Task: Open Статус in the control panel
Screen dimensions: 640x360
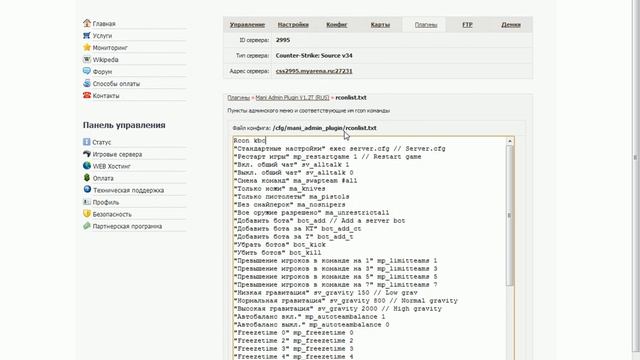Action: [x=102, y=142]
